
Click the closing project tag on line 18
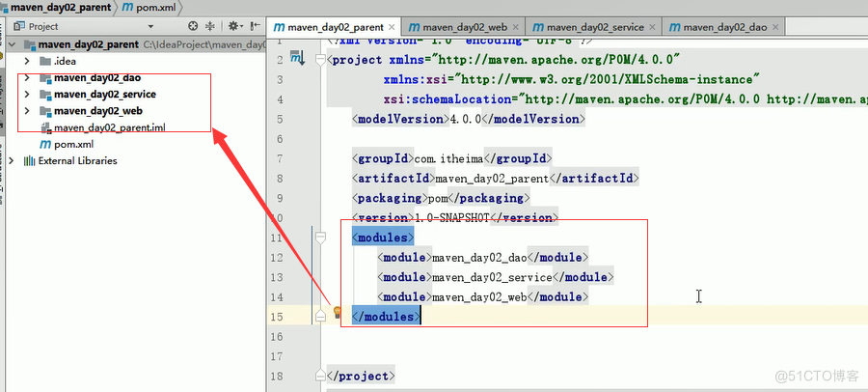pos(361,376)
